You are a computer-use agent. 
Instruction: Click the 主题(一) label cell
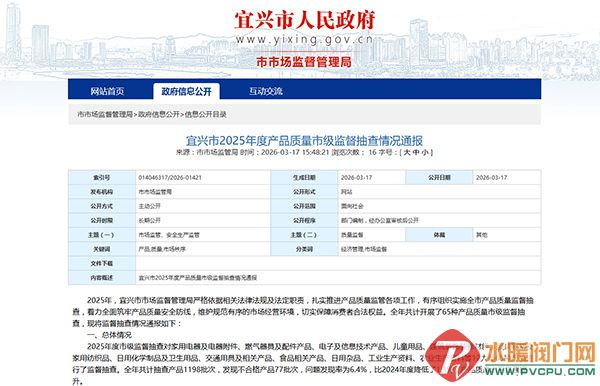point(102,235)
